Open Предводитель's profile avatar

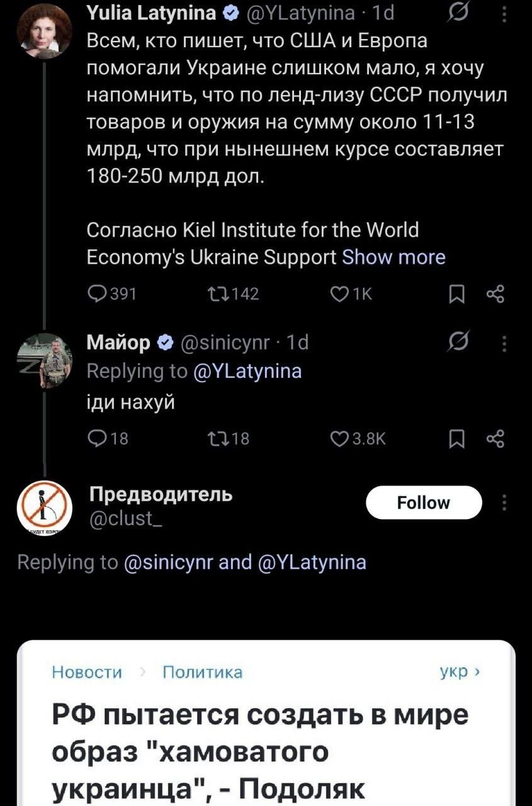click(44, 507)
